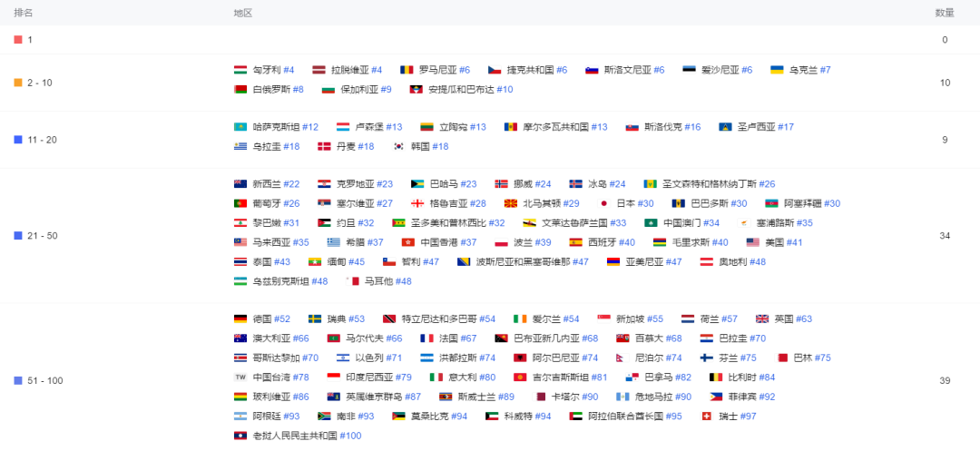The image size is (980, 451).
Task: Click the orange swatch for rank 2 - 10
Action: pyautogui.click(x=17, y=83)
